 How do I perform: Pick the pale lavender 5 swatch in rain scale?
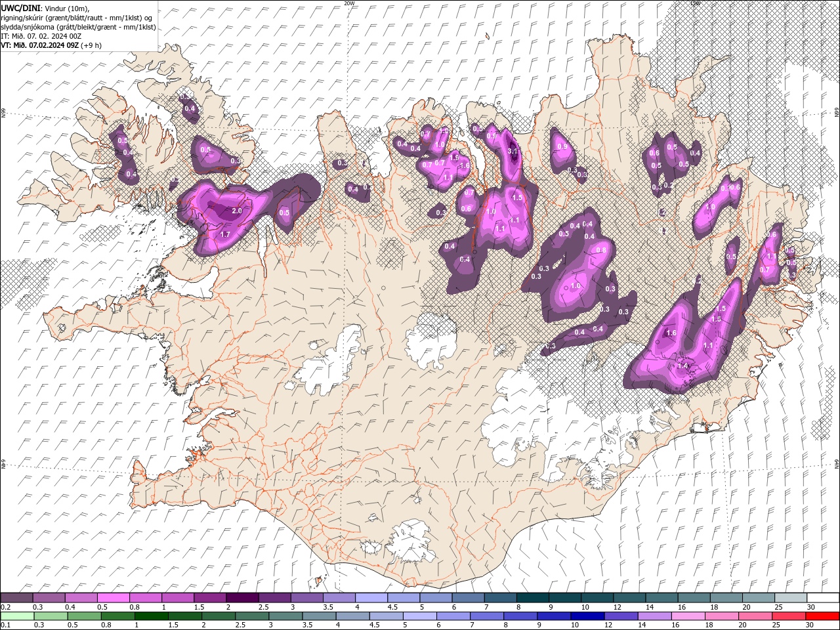click(419, 616)
